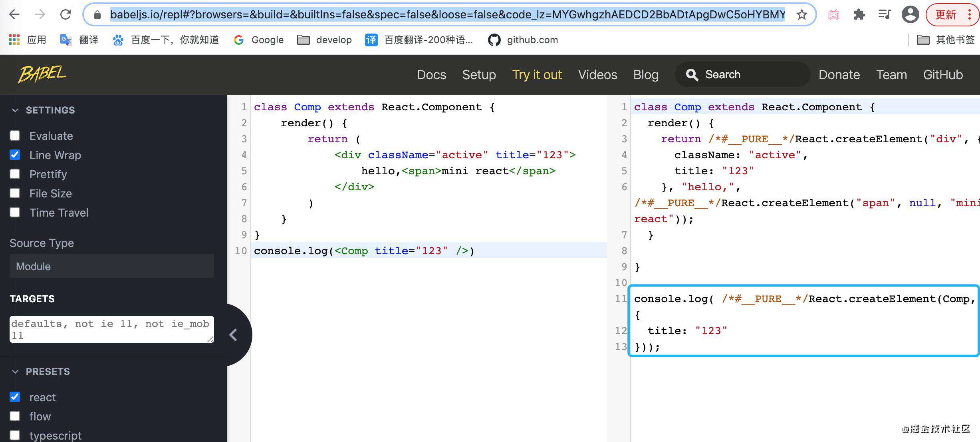Open the user profile avatar icon
The height and width of the screenshot is (442, 980).
click(910, 15)
